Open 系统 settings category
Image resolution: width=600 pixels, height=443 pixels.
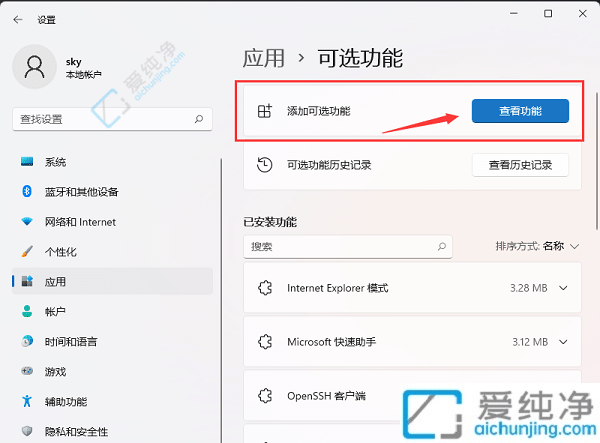point(112,162)
